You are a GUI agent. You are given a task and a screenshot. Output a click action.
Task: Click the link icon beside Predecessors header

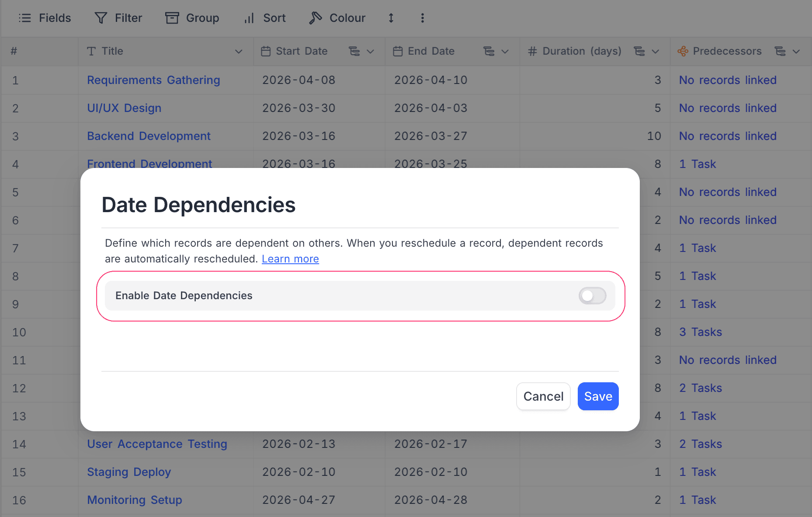coord(682,51)
